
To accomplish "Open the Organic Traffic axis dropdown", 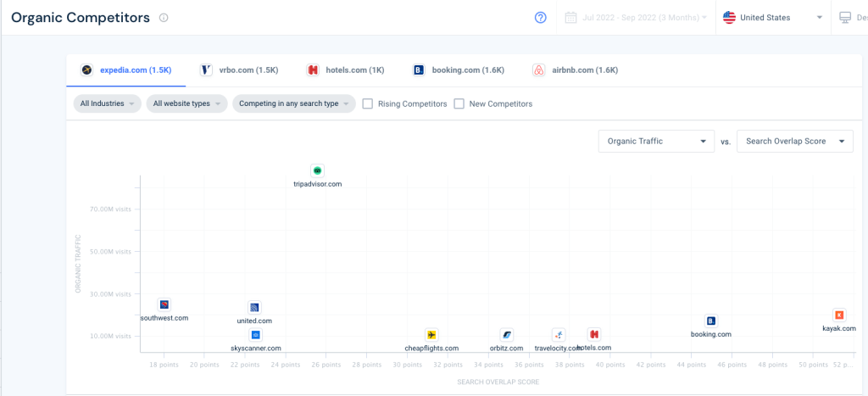I will [656, 142].
